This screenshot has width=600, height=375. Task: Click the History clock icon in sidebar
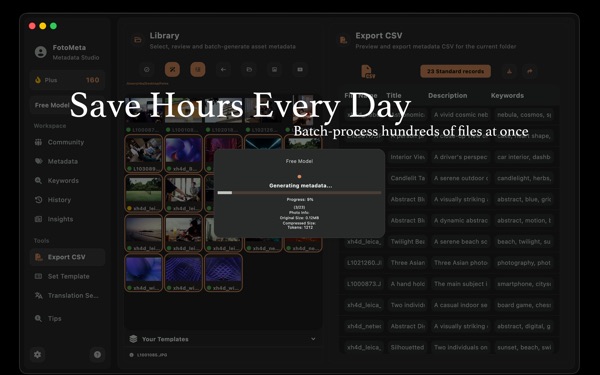point(38,199)
